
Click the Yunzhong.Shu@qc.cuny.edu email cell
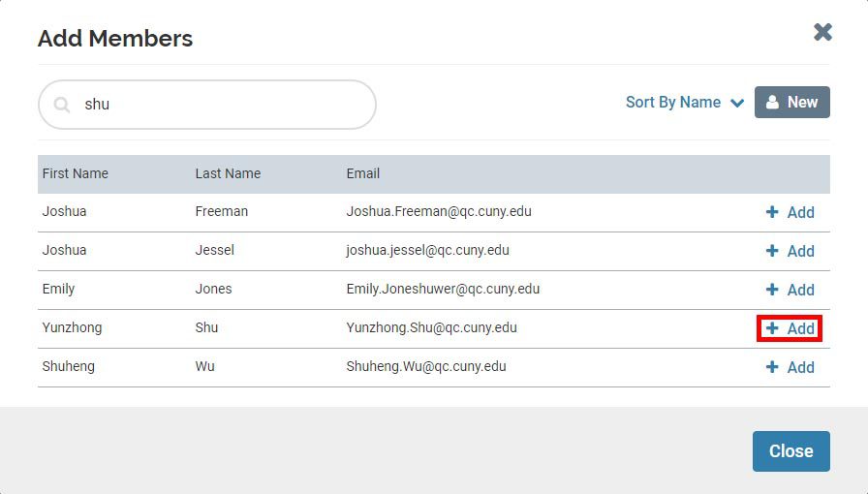432,327
